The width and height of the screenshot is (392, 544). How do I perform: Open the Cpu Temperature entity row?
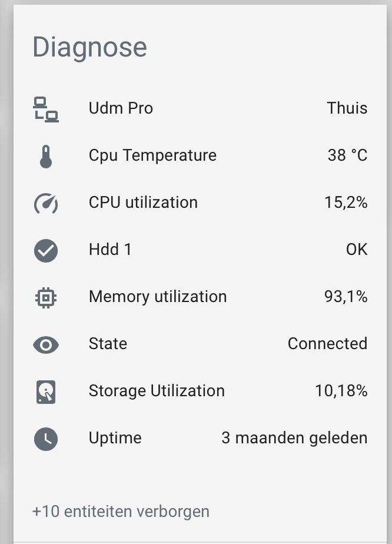152,155
